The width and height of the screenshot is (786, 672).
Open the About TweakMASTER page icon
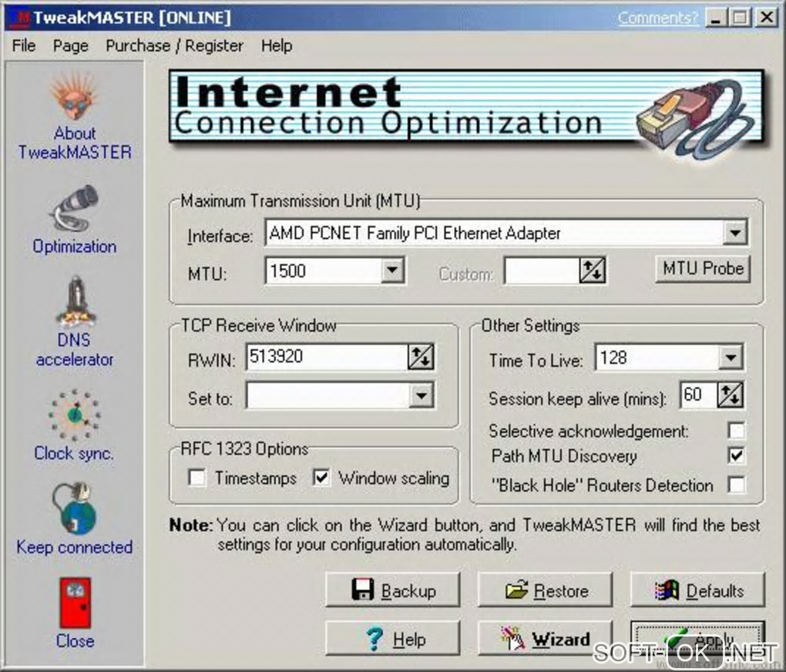75,96
